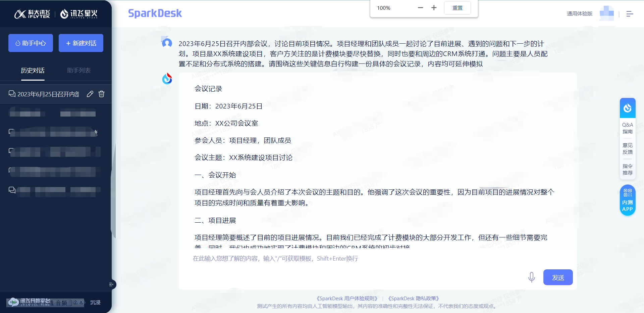Open the 内测APP QR code button
644x313 pixels.
(x=627, y=200)
